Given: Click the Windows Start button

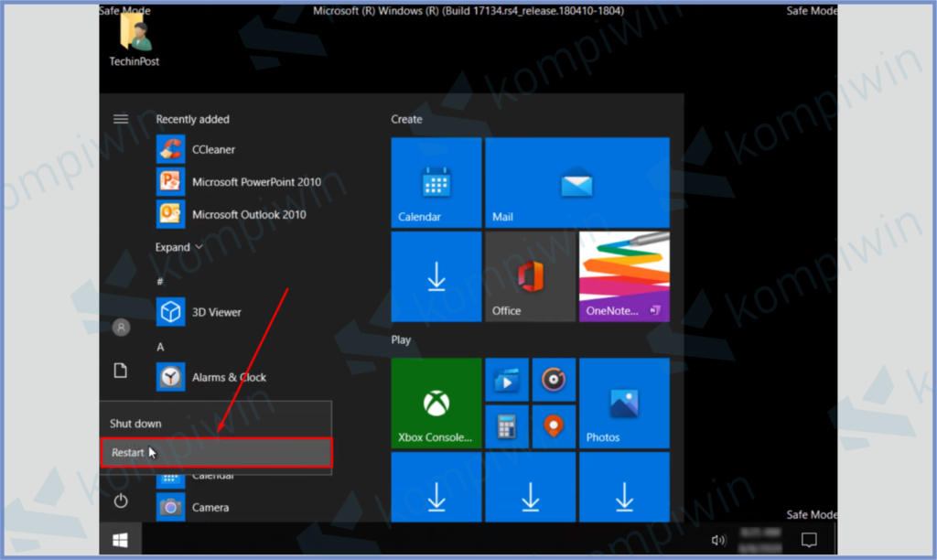Looking at the screenshot, I should tap(121, 541).
